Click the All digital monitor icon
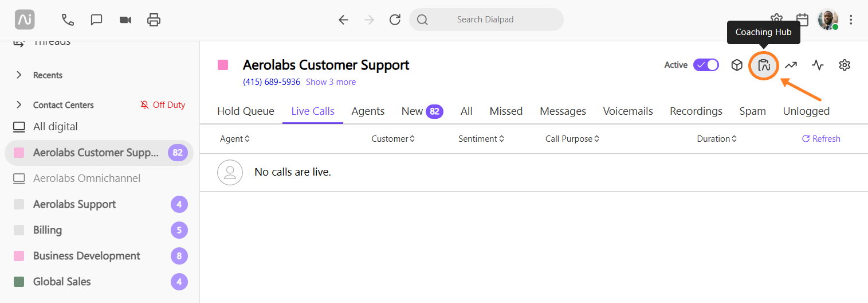 [x=19, y=127]
